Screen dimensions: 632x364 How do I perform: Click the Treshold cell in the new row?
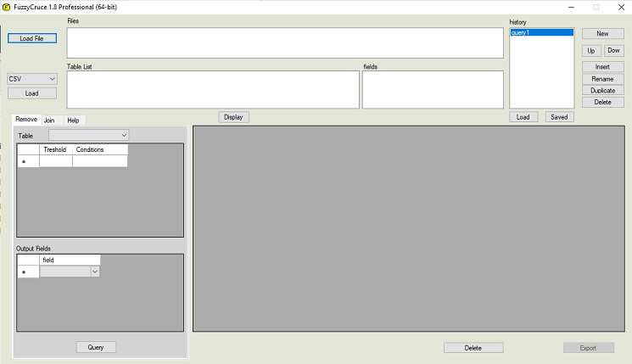[56, 161]
